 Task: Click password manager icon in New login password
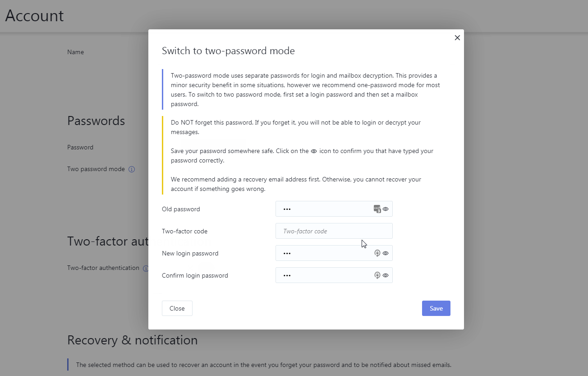pos(377,253)
